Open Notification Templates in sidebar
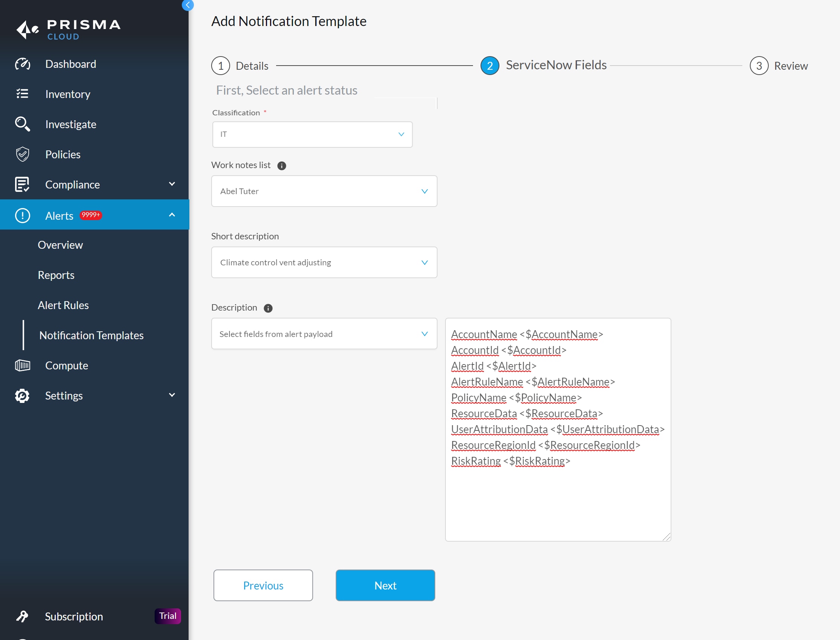 pos(92,335)
